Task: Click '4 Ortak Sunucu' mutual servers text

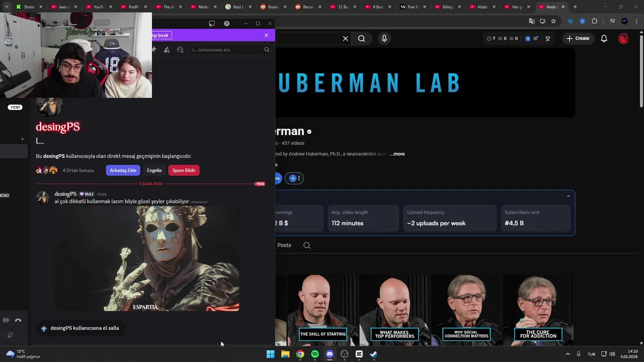Action: pos(78,170)
